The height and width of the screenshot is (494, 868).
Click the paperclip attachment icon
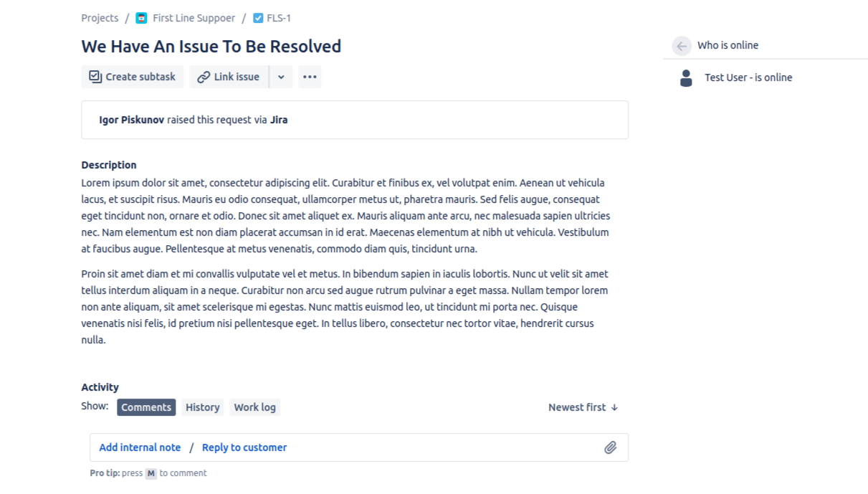pyautogui.click(x=610, y=447)
